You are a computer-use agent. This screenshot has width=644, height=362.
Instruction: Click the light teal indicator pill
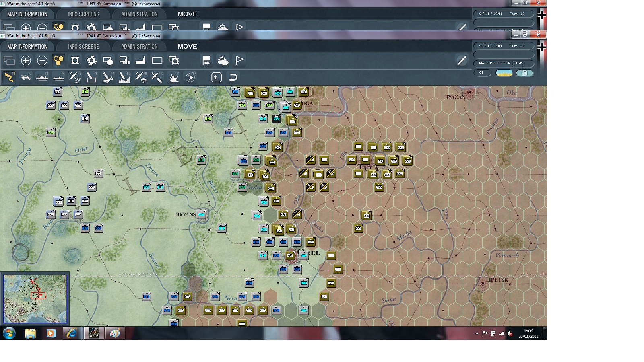click(524, 73)
